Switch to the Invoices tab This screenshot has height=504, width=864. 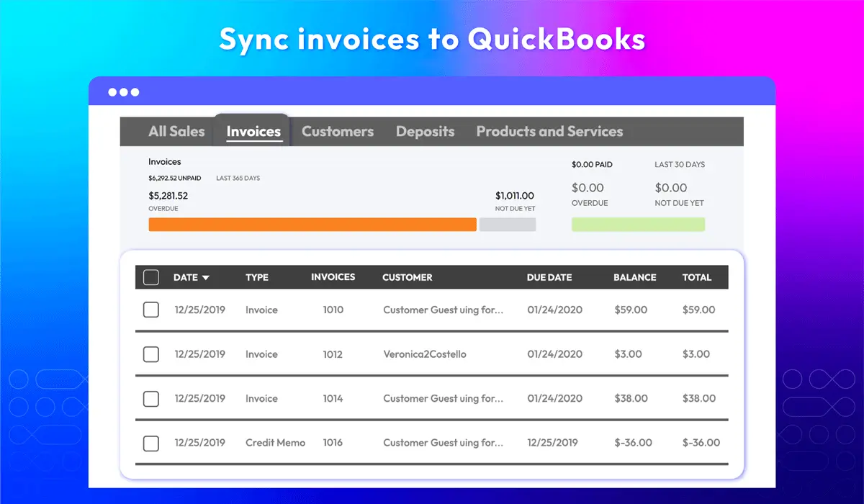[253, 132]
